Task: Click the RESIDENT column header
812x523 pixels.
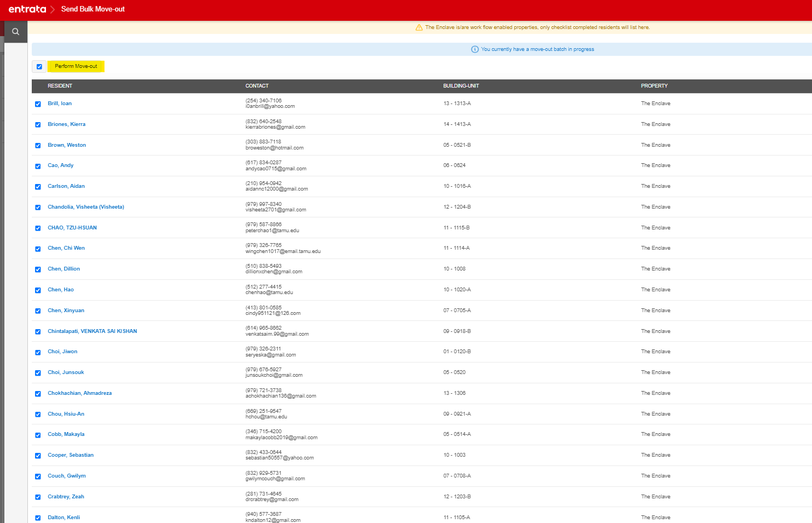Action: (60, 86)
